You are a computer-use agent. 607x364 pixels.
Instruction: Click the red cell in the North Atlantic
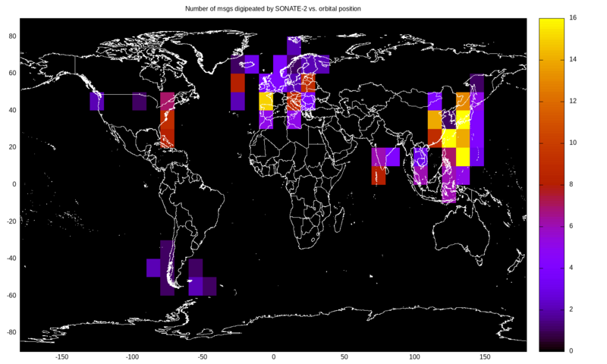coord(237,82)
